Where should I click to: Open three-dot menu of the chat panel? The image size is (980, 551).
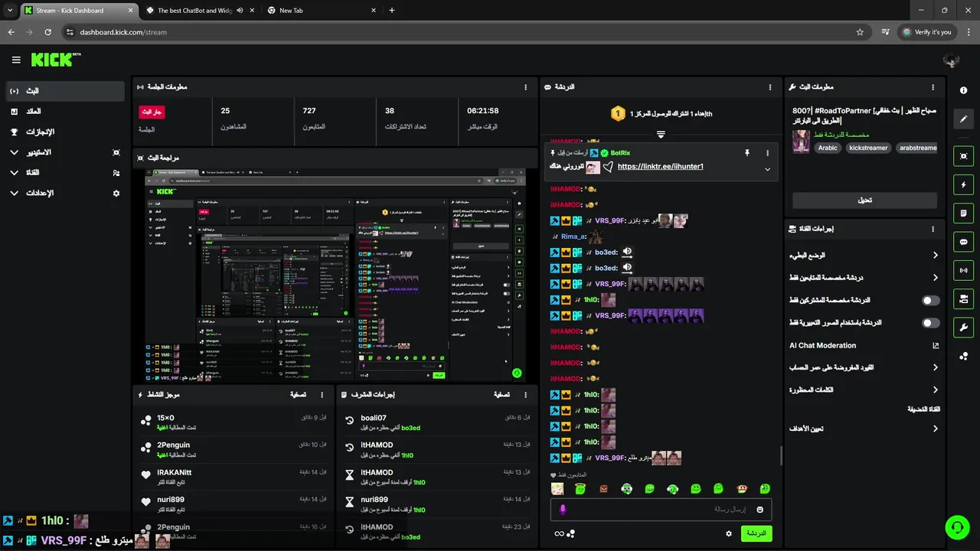(770, 87)
